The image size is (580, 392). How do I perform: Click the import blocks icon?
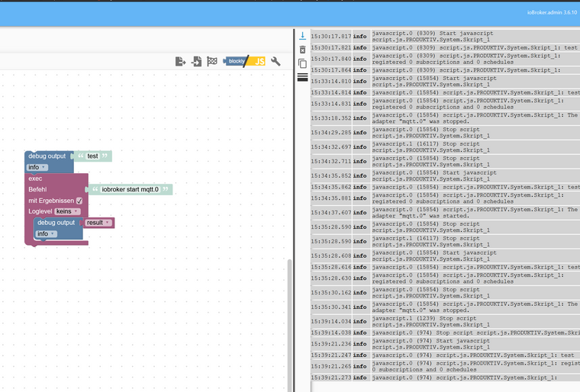[196, 61]
